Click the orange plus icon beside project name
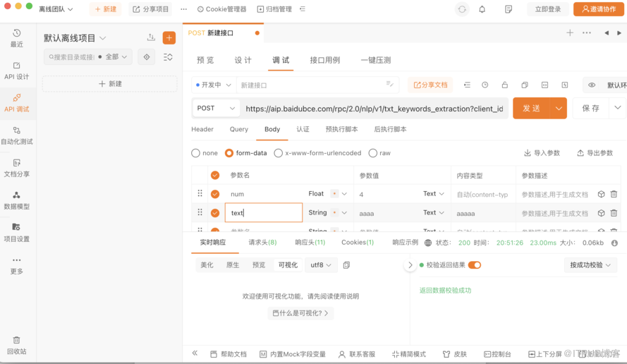627x364 pixels. 169,38
